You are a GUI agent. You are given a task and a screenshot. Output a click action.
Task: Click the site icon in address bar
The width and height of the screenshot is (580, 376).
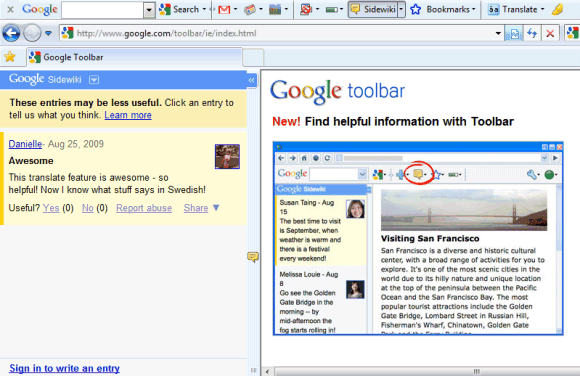coord(67,33)
